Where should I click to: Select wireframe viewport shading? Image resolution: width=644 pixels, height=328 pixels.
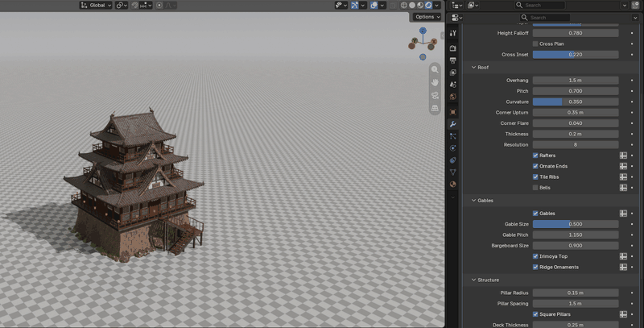(404, 6)
